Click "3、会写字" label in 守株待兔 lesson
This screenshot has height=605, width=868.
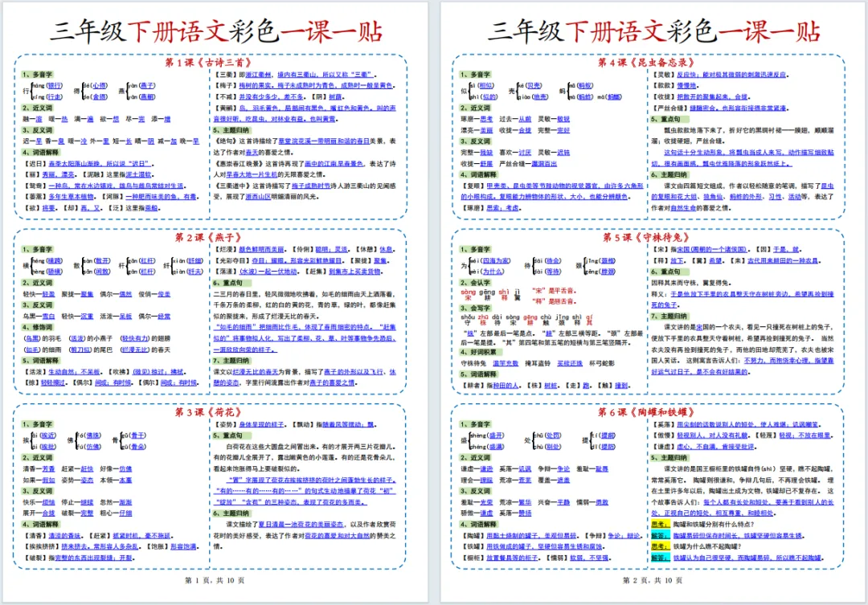pos(475,308)
